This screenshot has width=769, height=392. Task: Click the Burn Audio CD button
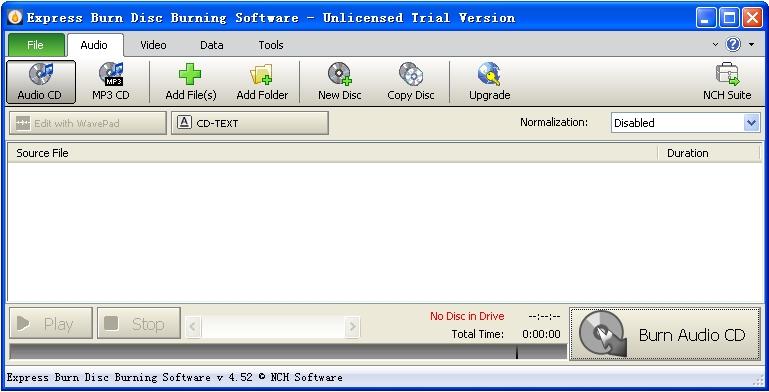pyautogui.click(x=665, y=335)
